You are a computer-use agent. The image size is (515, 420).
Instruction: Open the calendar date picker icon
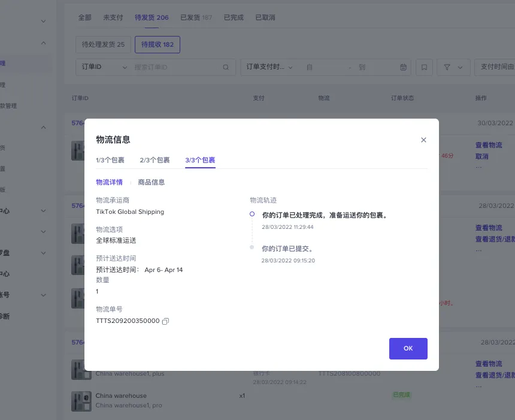[x=404, y=67]
